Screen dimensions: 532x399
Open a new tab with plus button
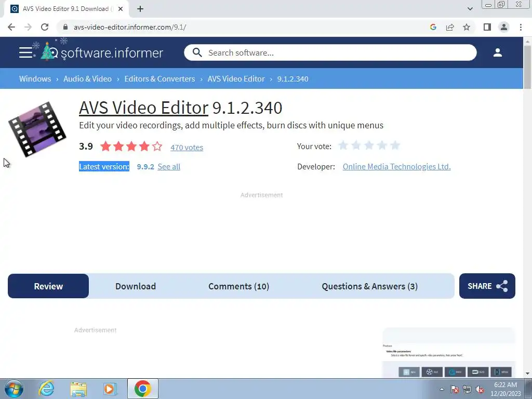tap(140, 9)
